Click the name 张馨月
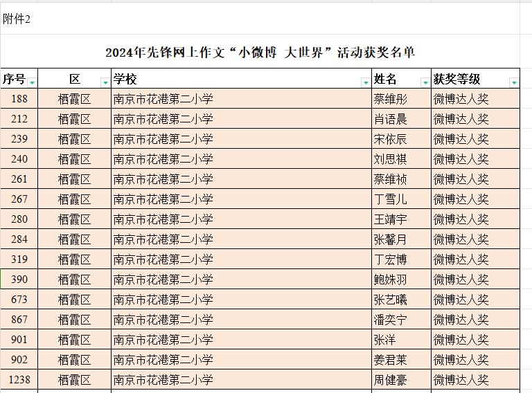Viewport: 532px width, 393px height. click(390, 239)
